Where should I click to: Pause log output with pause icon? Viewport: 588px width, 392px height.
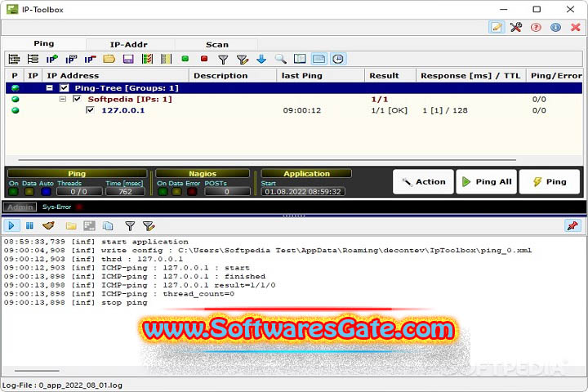coord(29,226)
